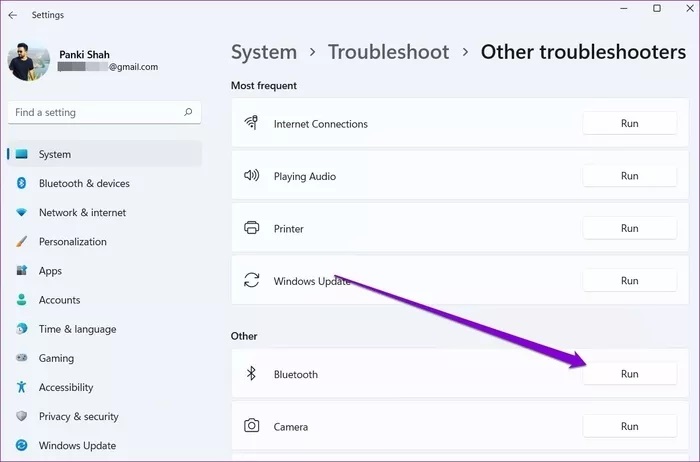Run the Bluetooth troubleshooter
700x462 pixels.
tap(629, 374)
